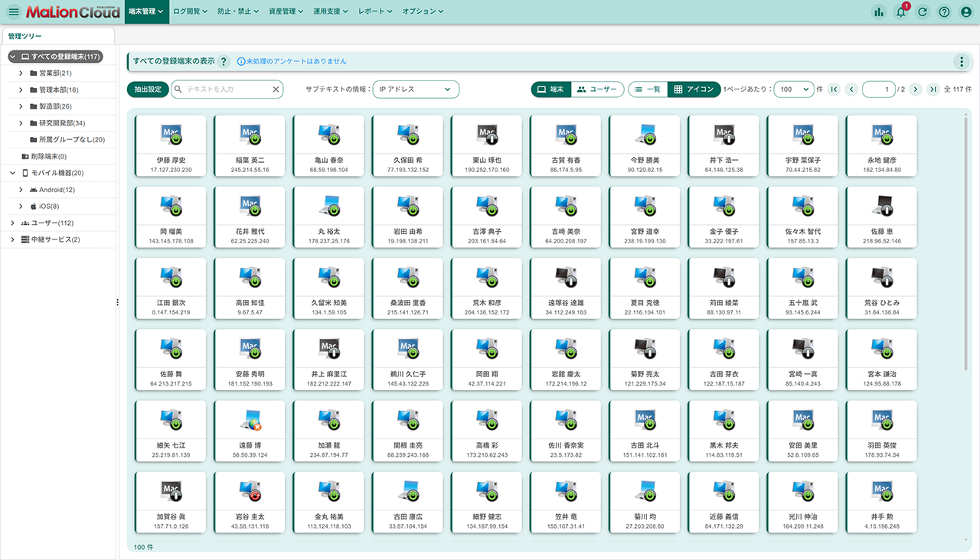Viewport: 980px width, 560px height.
Task: Click the help icon beside すべての登録端末の表示
Action: pyautogui.click(x=224, y=61)
